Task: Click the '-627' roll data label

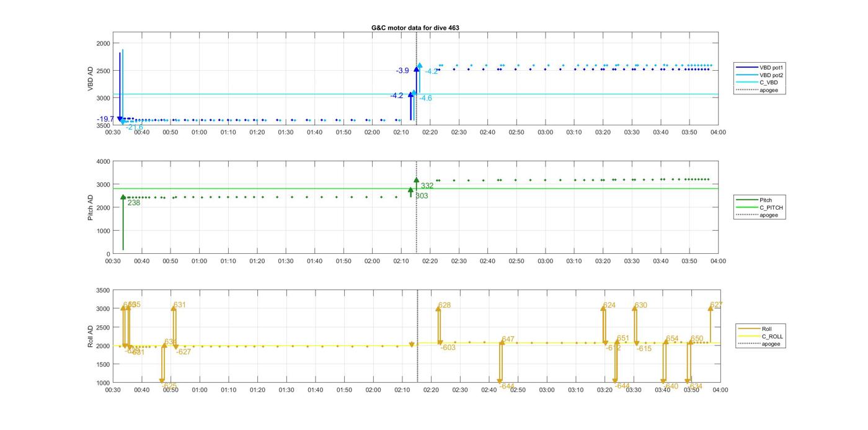Action: pyautogui.click(x=184, y=352)
